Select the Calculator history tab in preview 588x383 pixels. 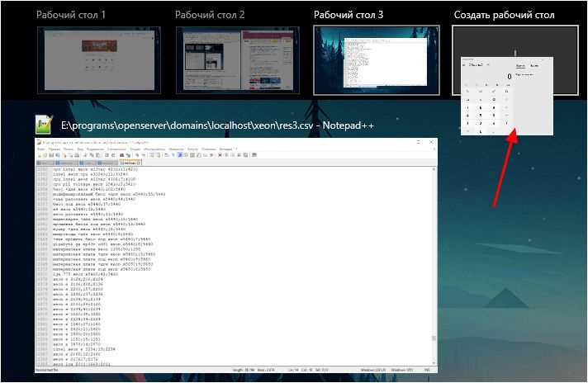click(x=520, y=65)
